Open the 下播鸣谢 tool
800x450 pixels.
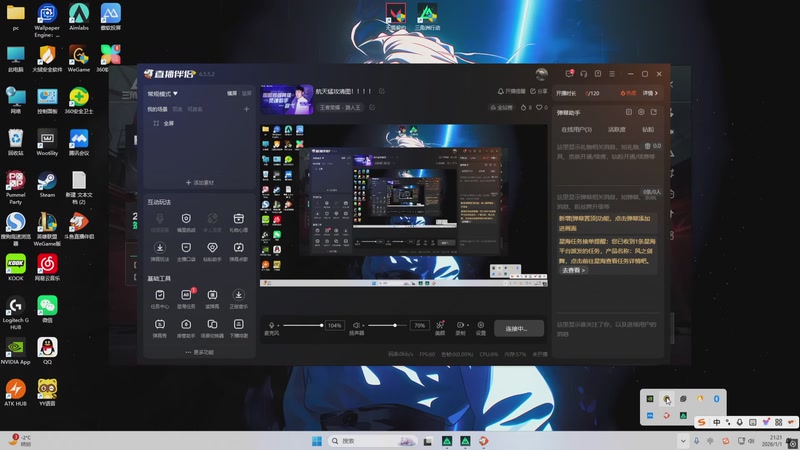pyautogui.click(x=238, y=328)
